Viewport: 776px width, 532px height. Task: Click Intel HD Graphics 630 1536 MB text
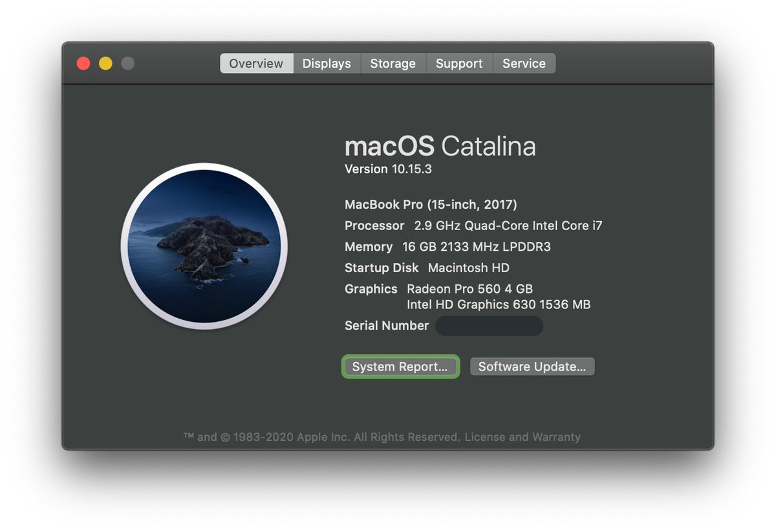pyautogui.click(x=499, y=304)
